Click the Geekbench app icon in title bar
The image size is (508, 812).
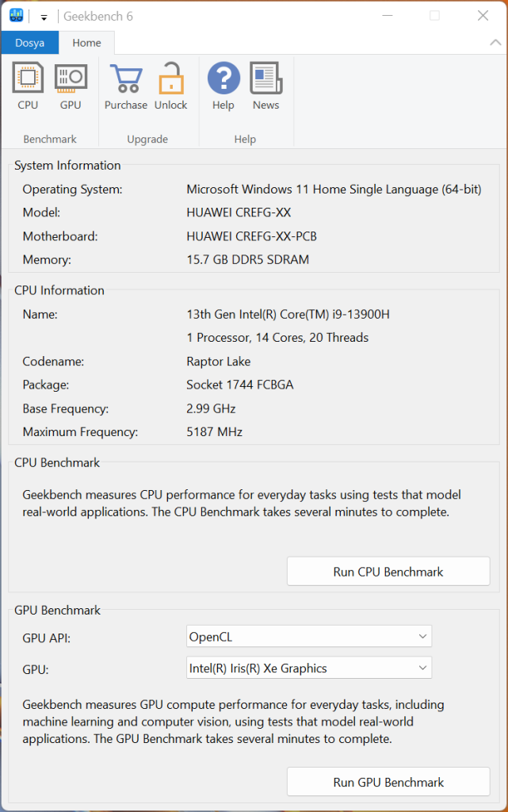click(x=17, y=16)
